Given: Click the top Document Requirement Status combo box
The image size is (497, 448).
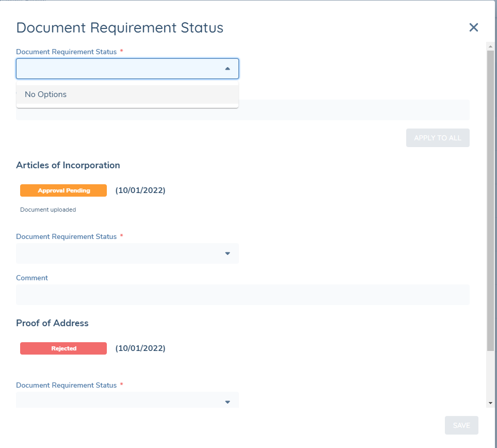Looking at the screenshot, I should tap(119, 69).
